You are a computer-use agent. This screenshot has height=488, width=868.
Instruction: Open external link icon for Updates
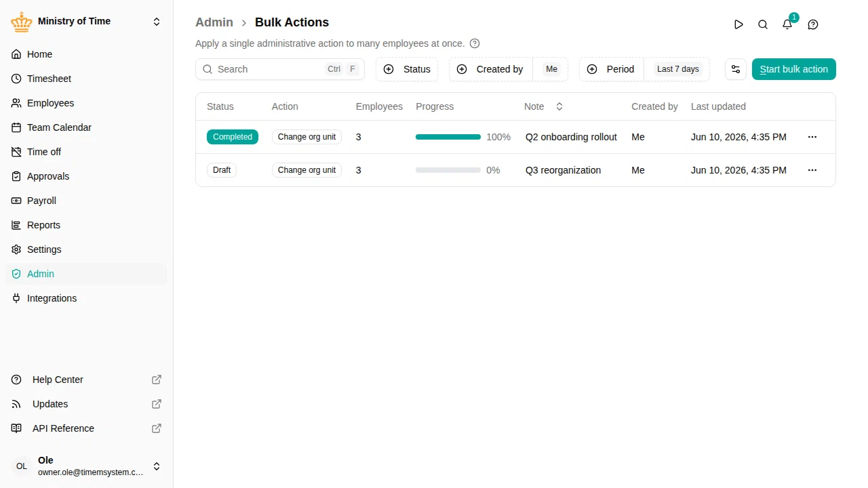pos(157,404)
